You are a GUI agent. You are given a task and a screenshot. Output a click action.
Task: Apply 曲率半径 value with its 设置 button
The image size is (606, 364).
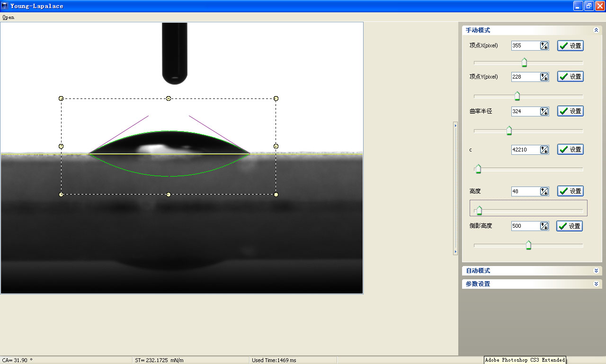[570, 111]
